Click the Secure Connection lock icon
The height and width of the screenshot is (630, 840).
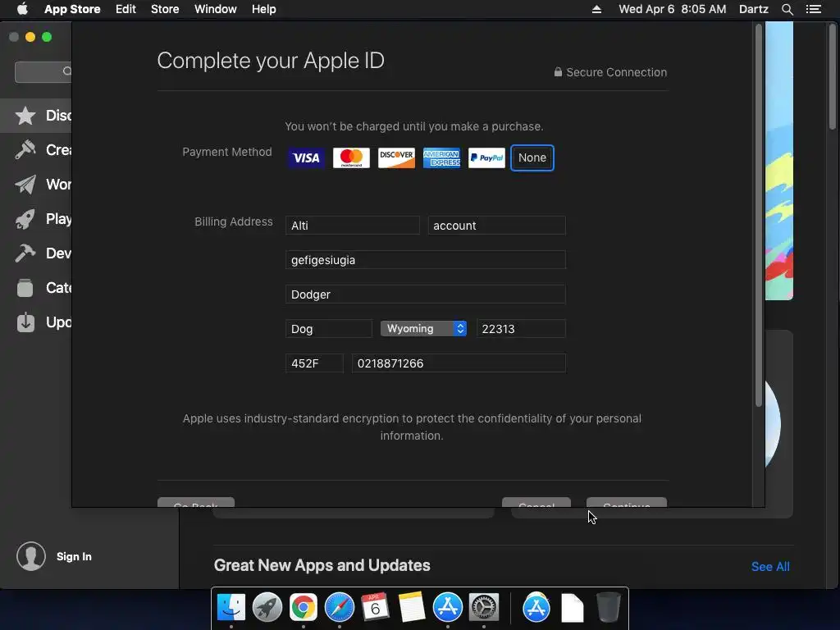[x=558, y=72]
